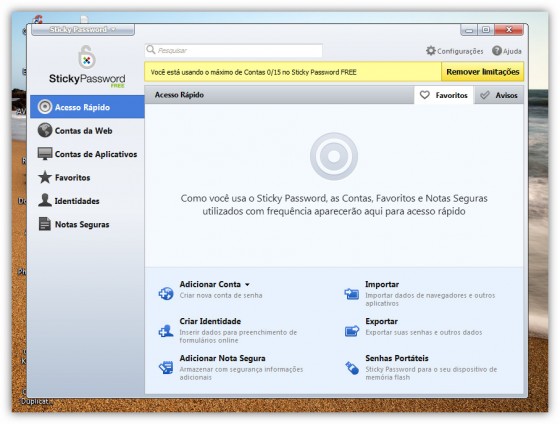
Task: Click the heart icon on Favoritos tab
Action: point(425,95)
